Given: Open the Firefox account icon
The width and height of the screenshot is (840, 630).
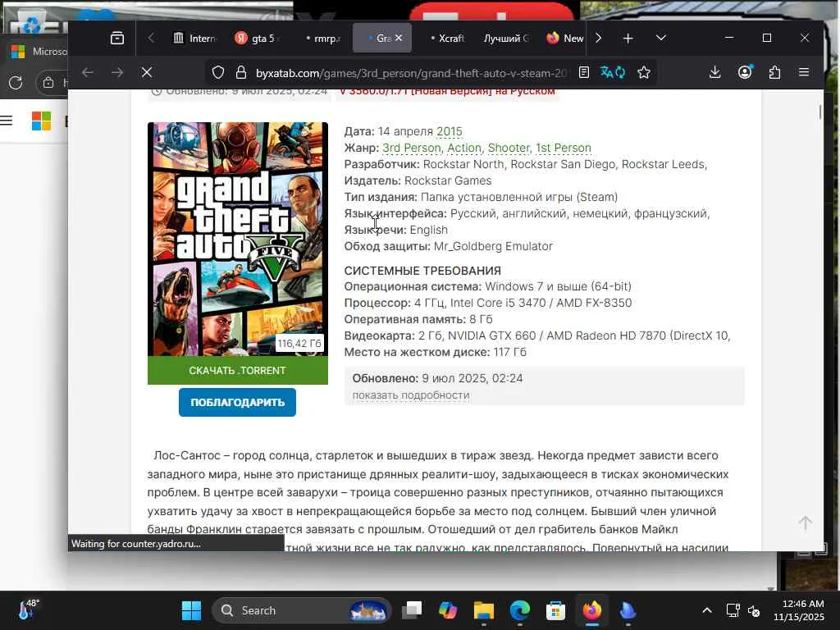Looking at the screenshot, I should click(745, 72).
